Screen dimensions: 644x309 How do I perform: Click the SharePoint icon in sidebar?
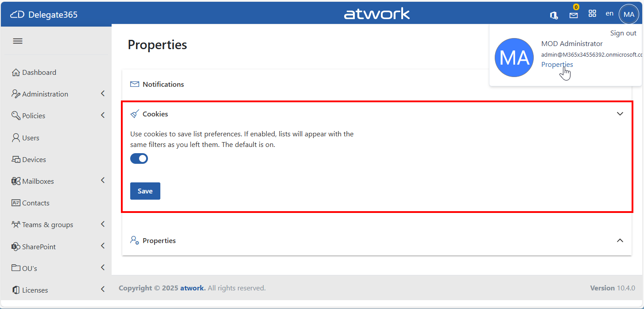click(x=16, y=247)
